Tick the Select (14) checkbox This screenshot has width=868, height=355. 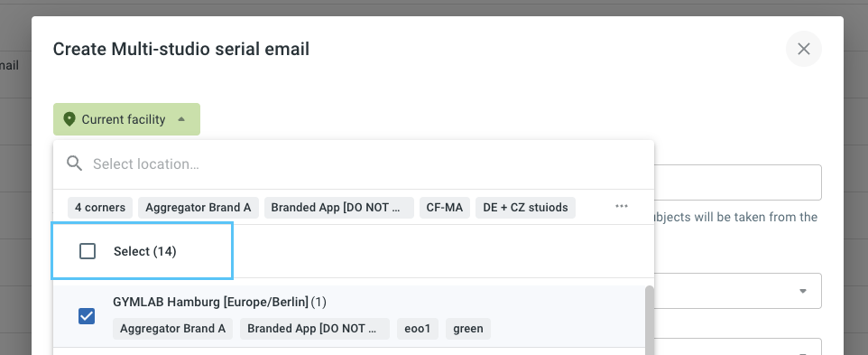(x=88, y=251)
